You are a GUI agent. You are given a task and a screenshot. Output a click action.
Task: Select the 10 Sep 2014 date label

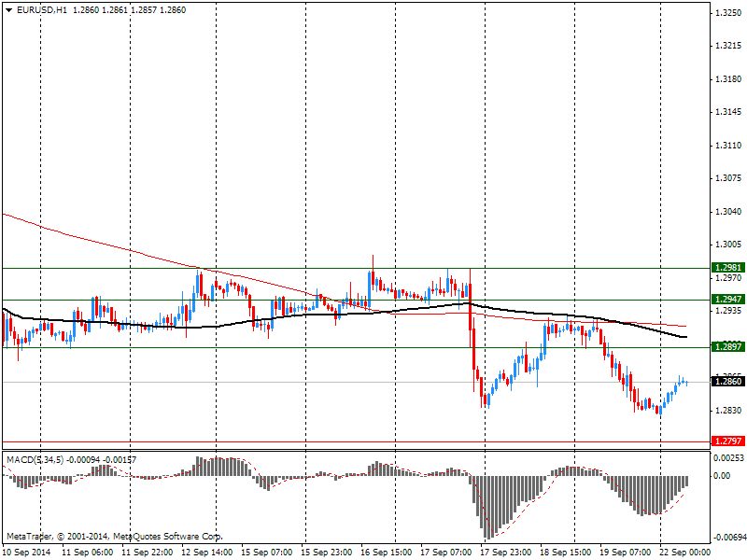pyautogui.click(x=27, y=553)
